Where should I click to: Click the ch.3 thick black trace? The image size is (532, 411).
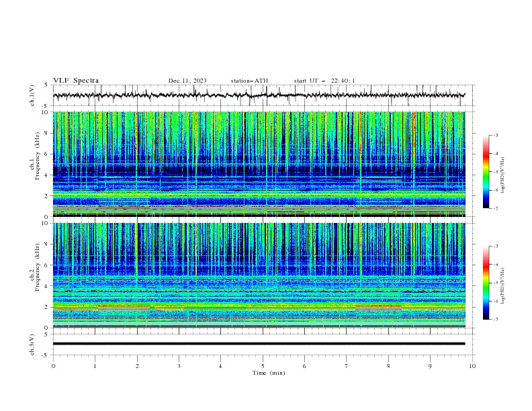click(x=259, y=344)
